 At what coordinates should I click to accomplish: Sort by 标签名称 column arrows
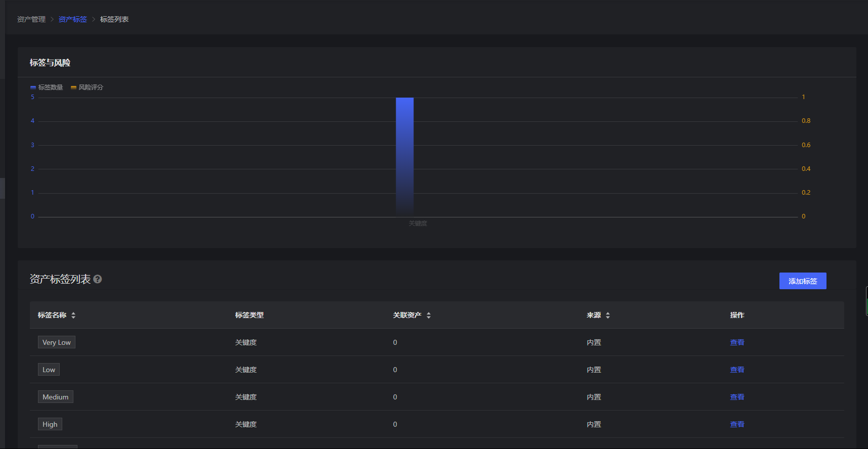click(73, 315)
